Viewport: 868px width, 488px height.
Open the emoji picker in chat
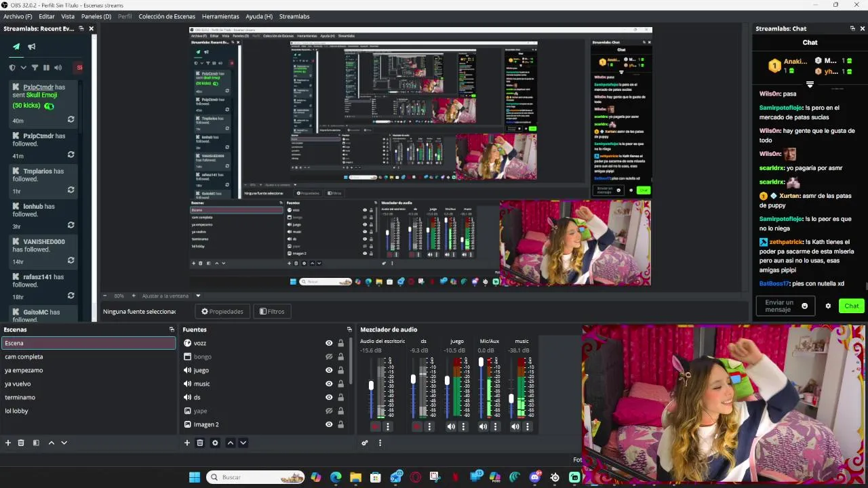tap(805, 306)
